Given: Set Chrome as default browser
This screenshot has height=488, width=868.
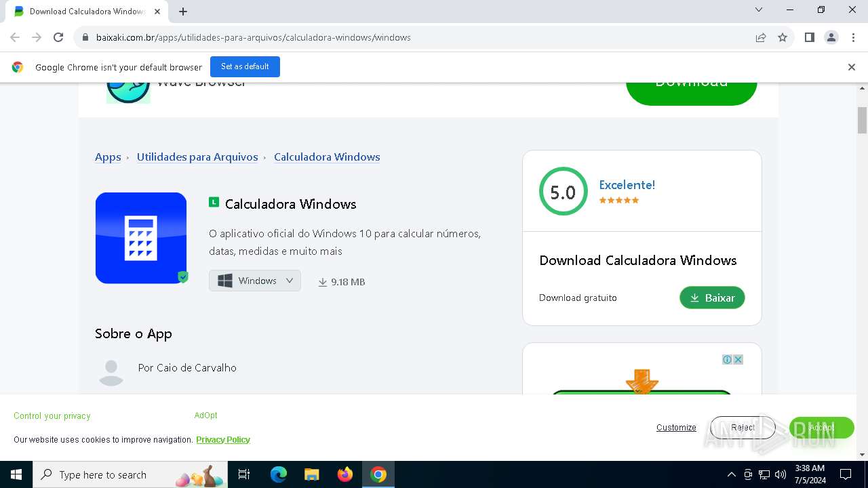Looking at the screenshot, I should [245, 66].
